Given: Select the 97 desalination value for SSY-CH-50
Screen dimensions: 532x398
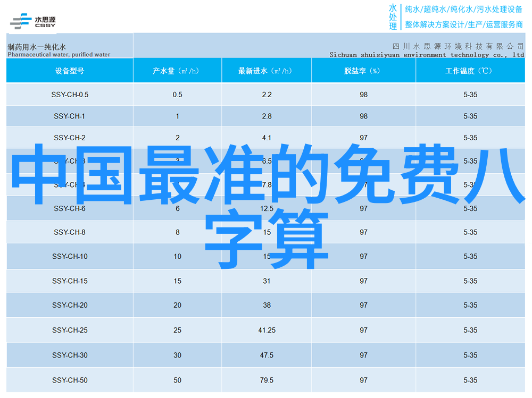Looking at the screenshot, I should click(x=364, y=380).
